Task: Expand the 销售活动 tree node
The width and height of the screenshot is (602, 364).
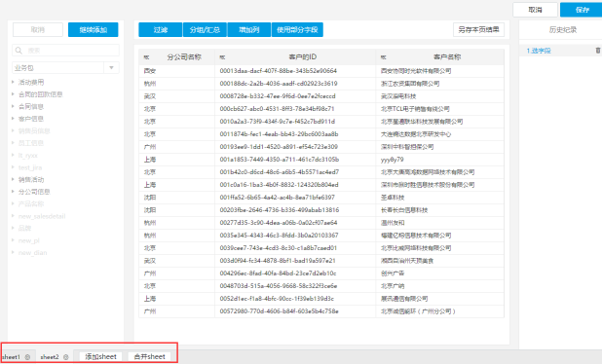Action: coord(13,179)
